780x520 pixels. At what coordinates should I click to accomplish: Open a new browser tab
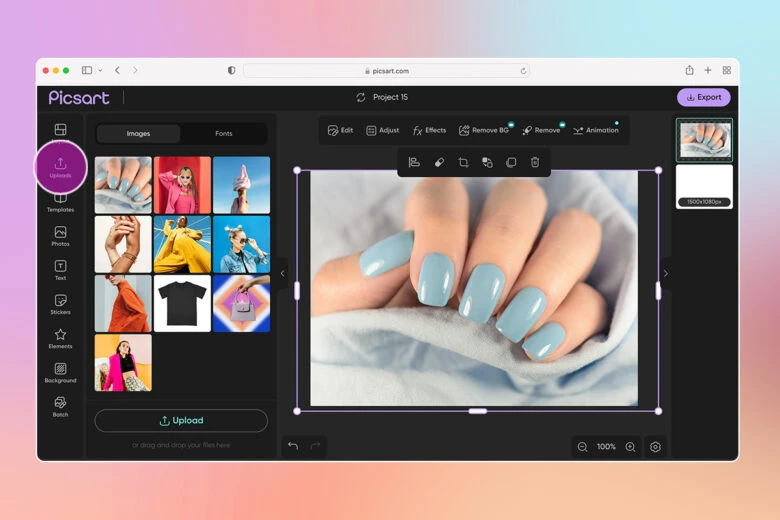point(708,70)
